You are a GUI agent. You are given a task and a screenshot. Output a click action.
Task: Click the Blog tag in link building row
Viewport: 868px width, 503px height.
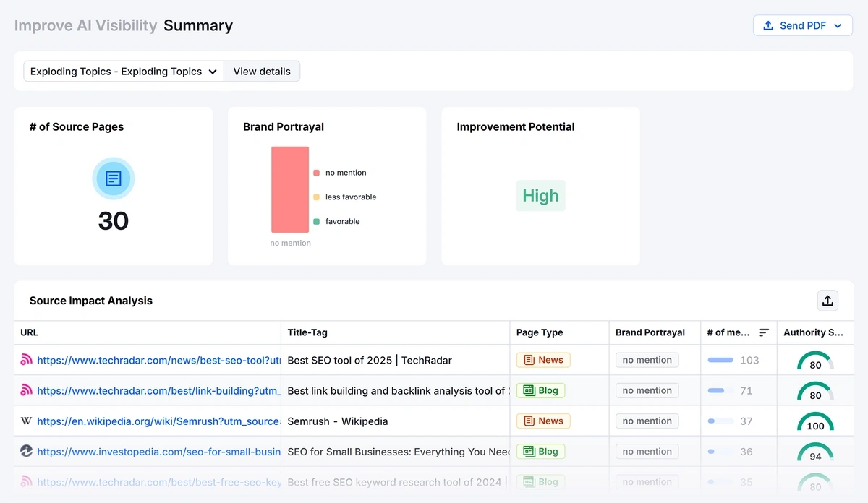click(x=540, y=390)
